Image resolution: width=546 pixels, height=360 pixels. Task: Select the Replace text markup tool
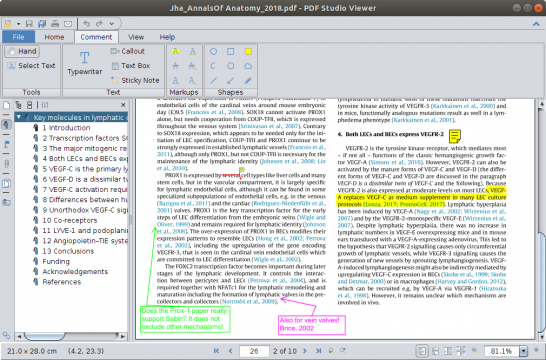(193, 66)
